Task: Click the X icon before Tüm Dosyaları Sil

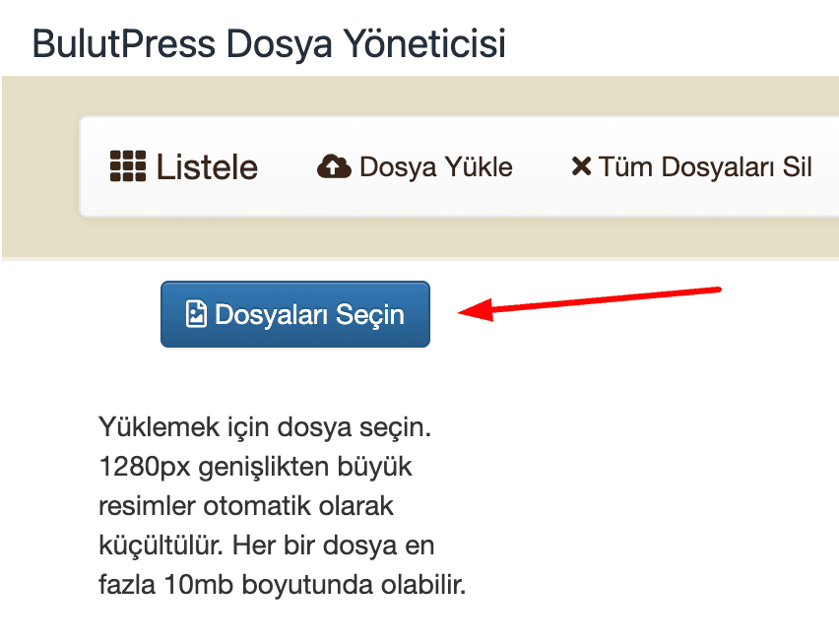Action: pyautogui.click(x=582, y=165)
